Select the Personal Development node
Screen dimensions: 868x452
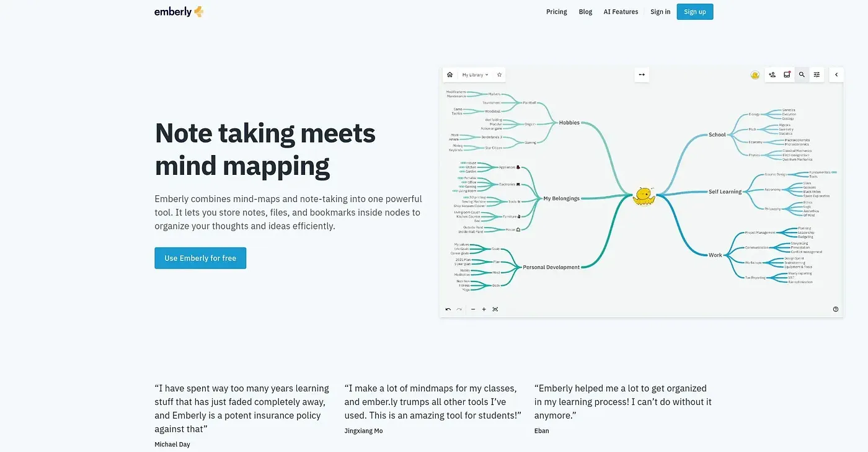[551, 267]
